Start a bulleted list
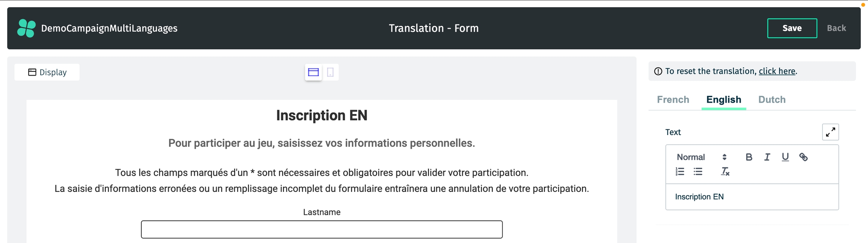Image resolution: width=868 pixels, height=243 pixels. tap(698, 172)
